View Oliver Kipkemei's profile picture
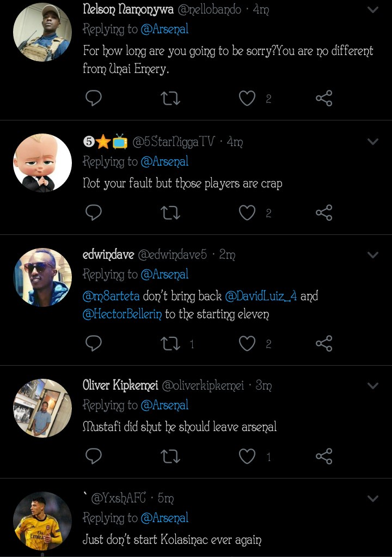The width and height of the screenshot is (392, 557). click(42, 408)
